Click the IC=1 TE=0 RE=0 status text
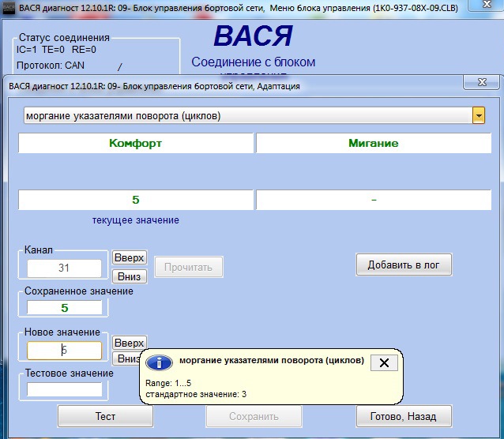The width and height of the screenshot is (504, 439). [56, 50]
